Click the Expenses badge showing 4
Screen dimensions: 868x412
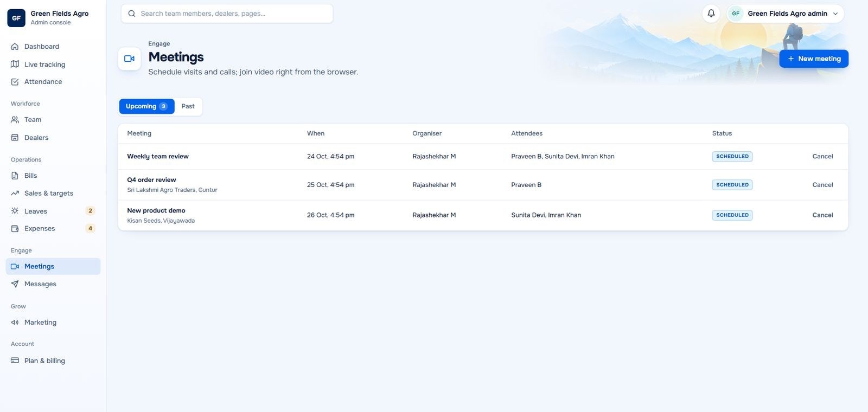(x=90, y=228)
